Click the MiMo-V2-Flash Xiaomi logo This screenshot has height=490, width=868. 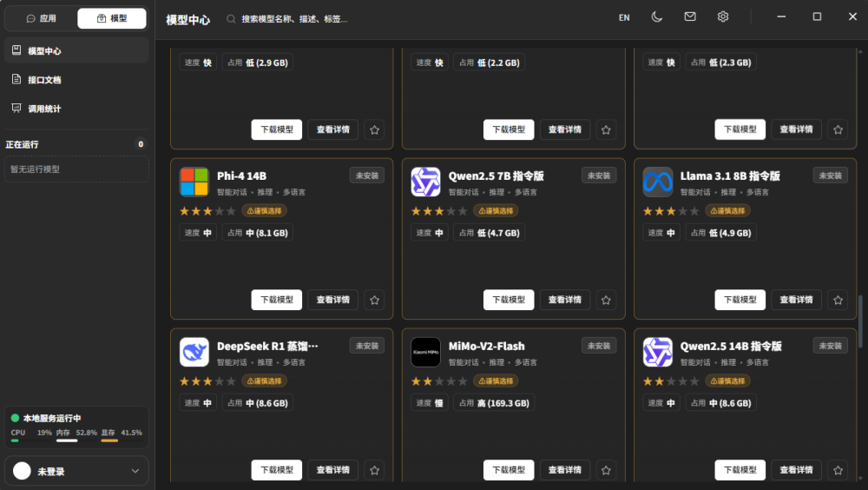(x=425, y=352)
